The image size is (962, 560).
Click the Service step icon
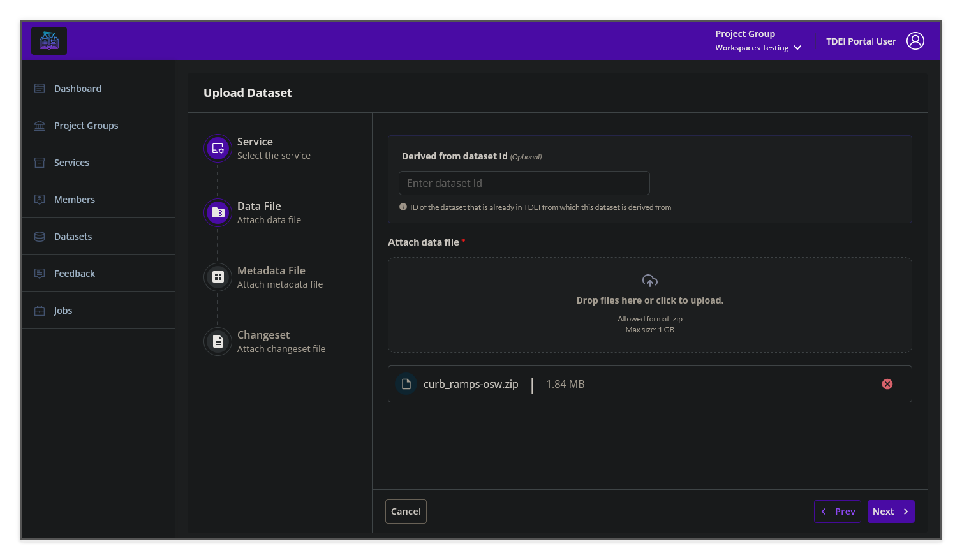(218, 148)
